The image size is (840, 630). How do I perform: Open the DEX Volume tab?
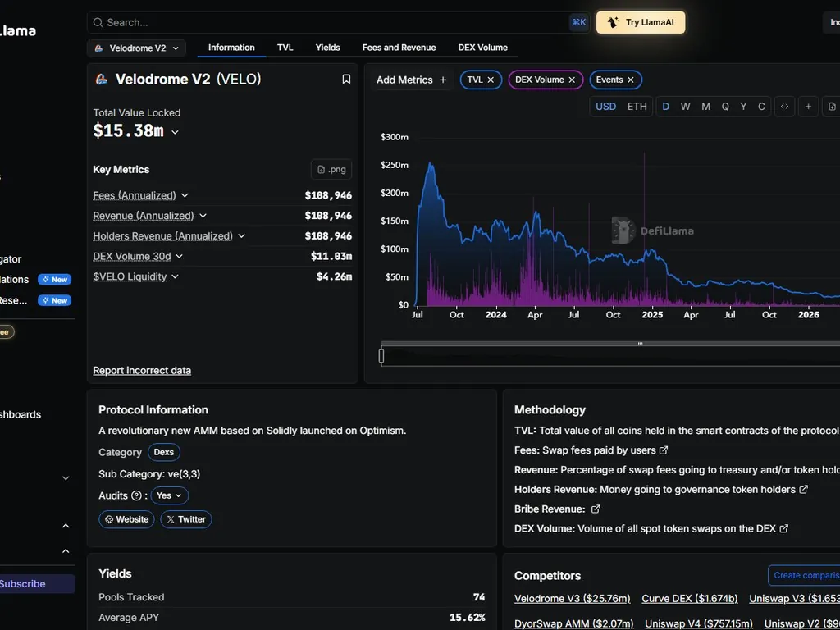coord(482,48)
